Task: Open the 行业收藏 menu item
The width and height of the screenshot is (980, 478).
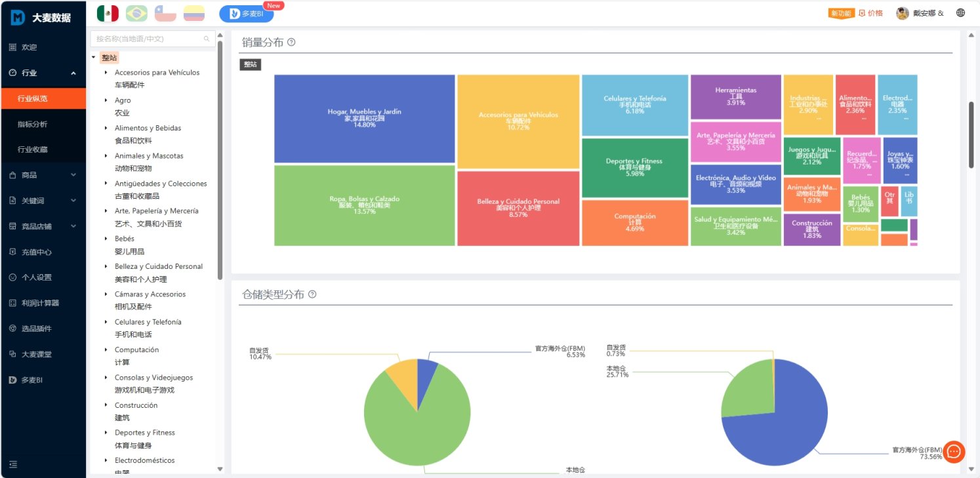Action: pos(33,149)
